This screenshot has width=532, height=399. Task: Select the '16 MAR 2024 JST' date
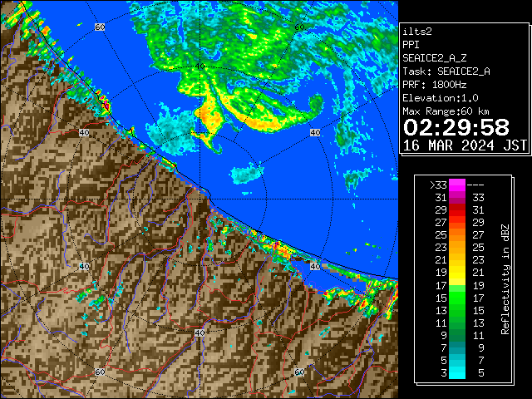(x=465, y=145)
